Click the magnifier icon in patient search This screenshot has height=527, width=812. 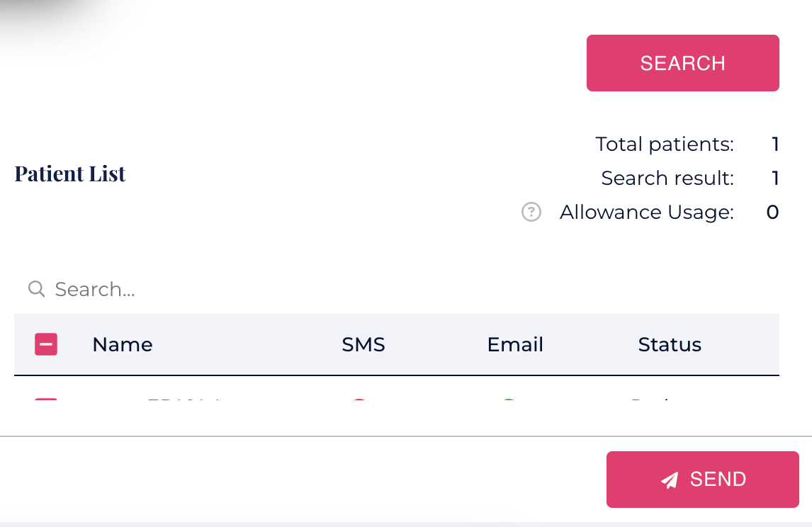(36, 288)
